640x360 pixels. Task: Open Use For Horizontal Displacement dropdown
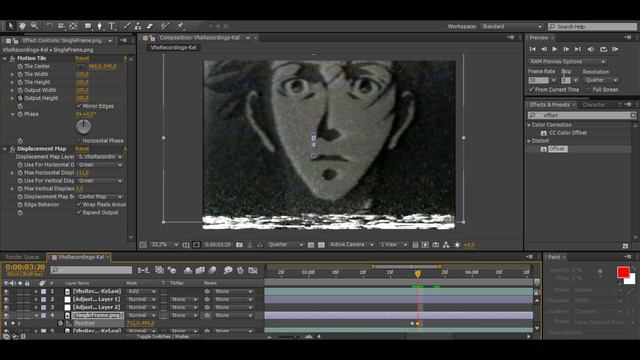click(100, 165)
